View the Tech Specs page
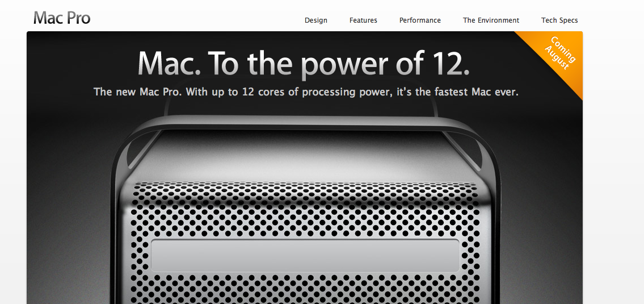The height and width of the screenshot is (304, 644). tap(559, 20)
